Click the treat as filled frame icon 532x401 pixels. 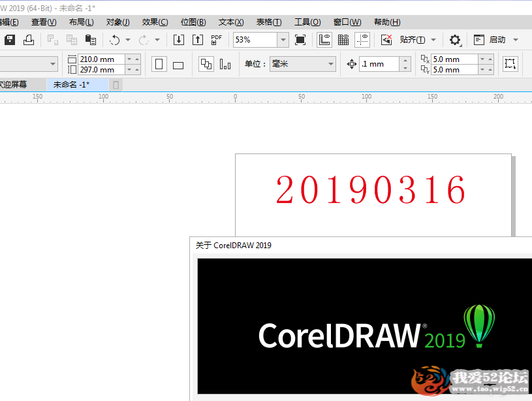(x=510, y=64)
